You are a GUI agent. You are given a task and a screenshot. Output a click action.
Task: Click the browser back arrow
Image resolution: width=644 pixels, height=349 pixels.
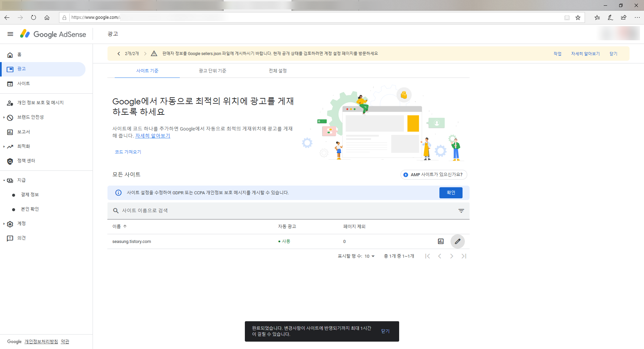click(x=7, y=17)
